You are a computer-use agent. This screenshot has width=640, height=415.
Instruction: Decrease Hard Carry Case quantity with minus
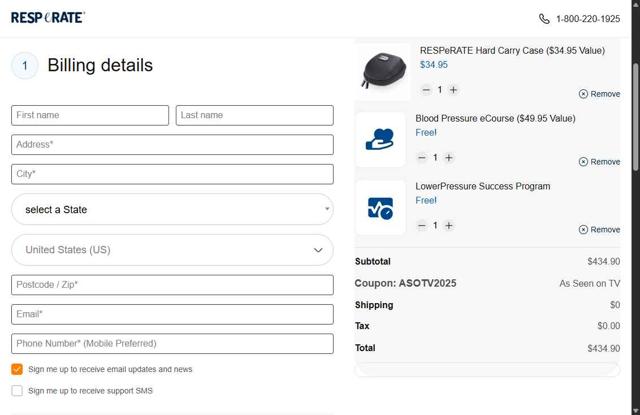(x=426, y=90)
